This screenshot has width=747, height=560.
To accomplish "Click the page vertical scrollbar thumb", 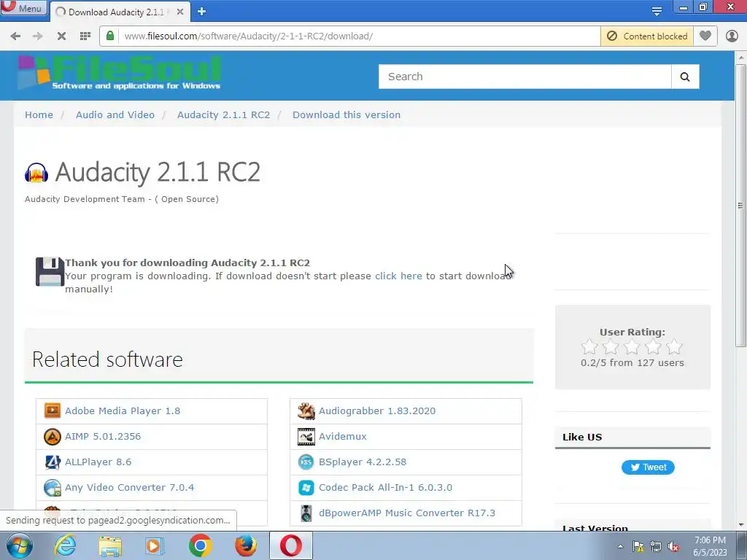I will (x=740, y=205).
